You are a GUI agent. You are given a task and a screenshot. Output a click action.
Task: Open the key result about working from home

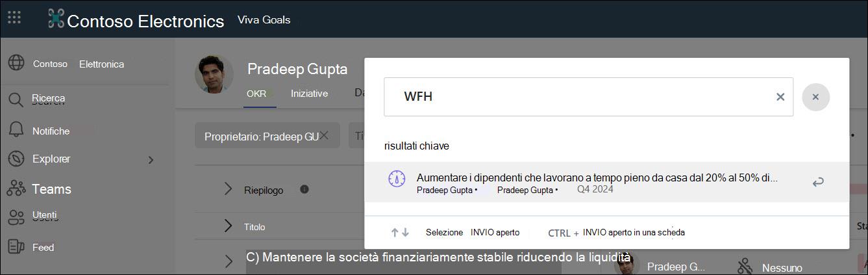coord(606,182)
